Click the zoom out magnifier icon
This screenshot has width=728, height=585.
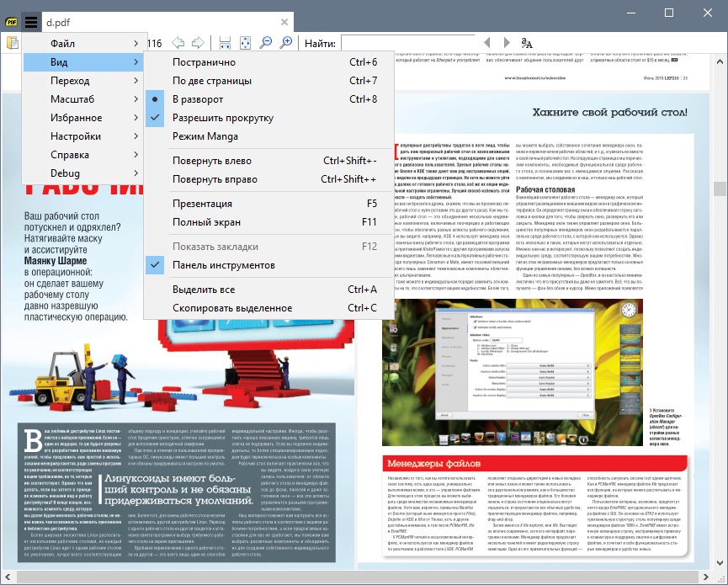pos(266,43)
